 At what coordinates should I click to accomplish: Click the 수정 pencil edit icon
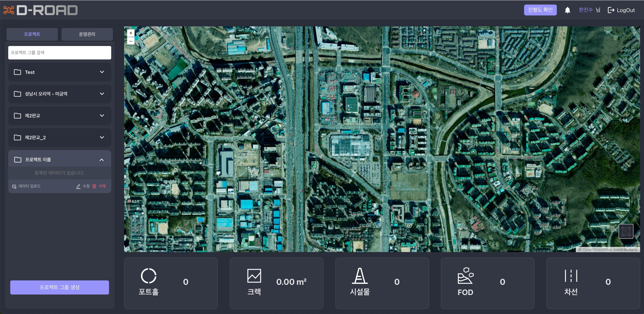tap(78, 186)
